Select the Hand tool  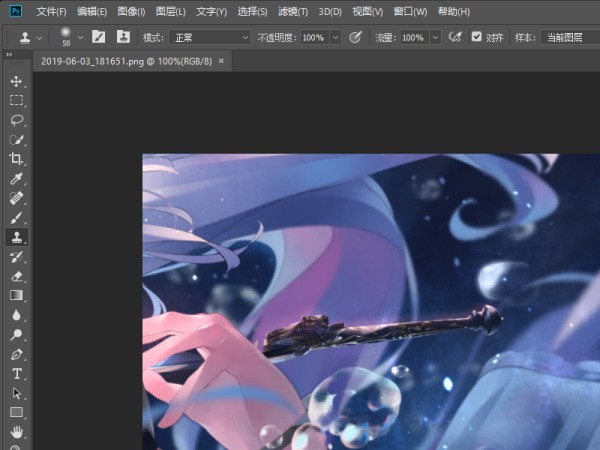(x=16, y=432)
